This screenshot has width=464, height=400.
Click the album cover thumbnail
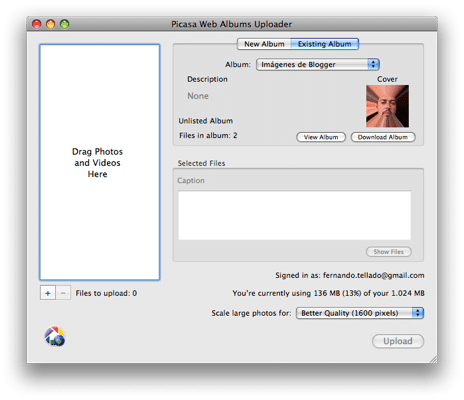tap(387, 106)
